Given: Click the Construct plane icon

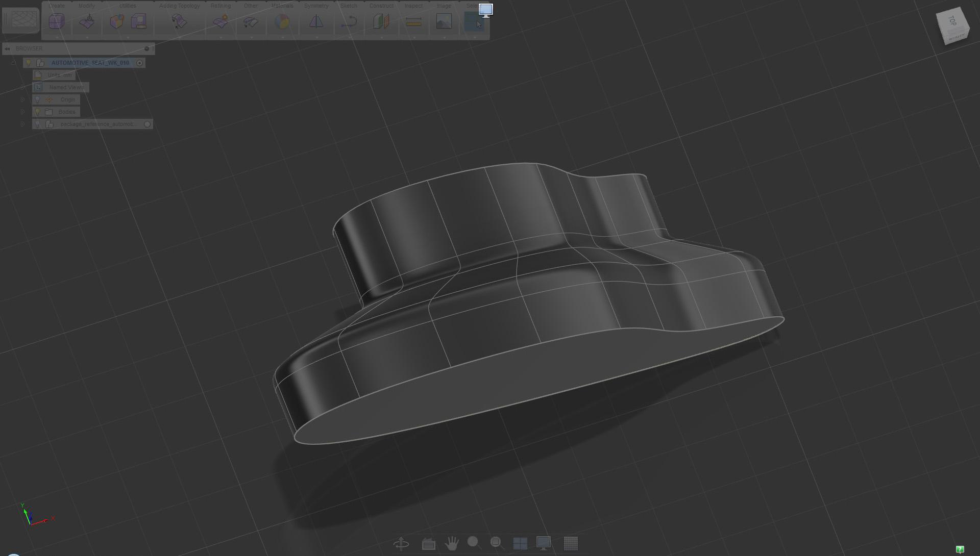Looking at the screenshot, I should coord(381,21).
